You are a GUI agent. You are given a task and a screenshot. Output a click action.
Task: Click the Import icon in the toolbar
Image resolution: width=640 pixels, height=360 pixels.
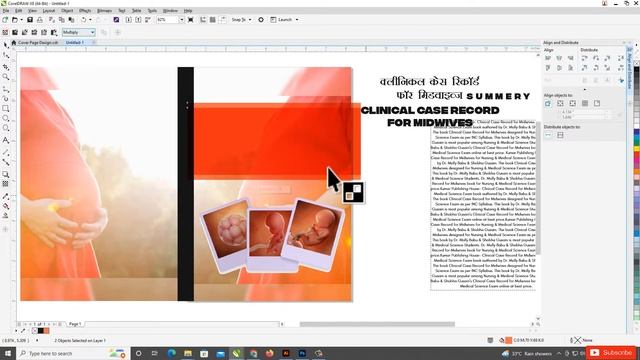[129, 20]
